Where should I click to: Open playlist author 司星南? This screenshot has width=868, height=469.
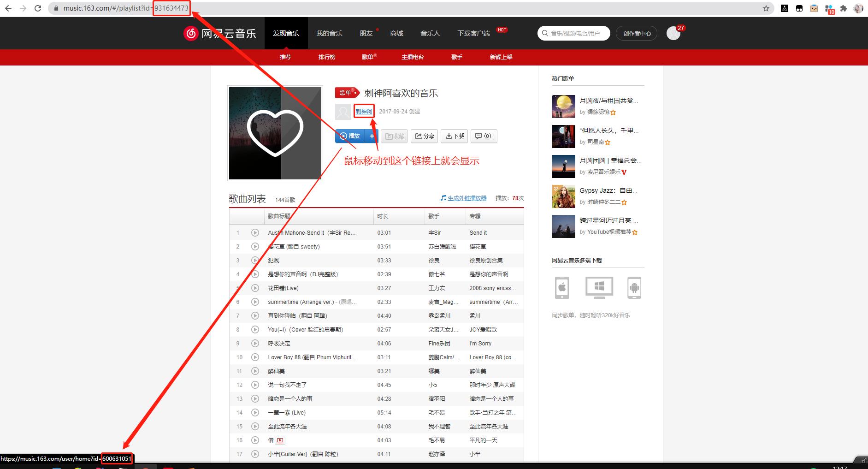596,142
